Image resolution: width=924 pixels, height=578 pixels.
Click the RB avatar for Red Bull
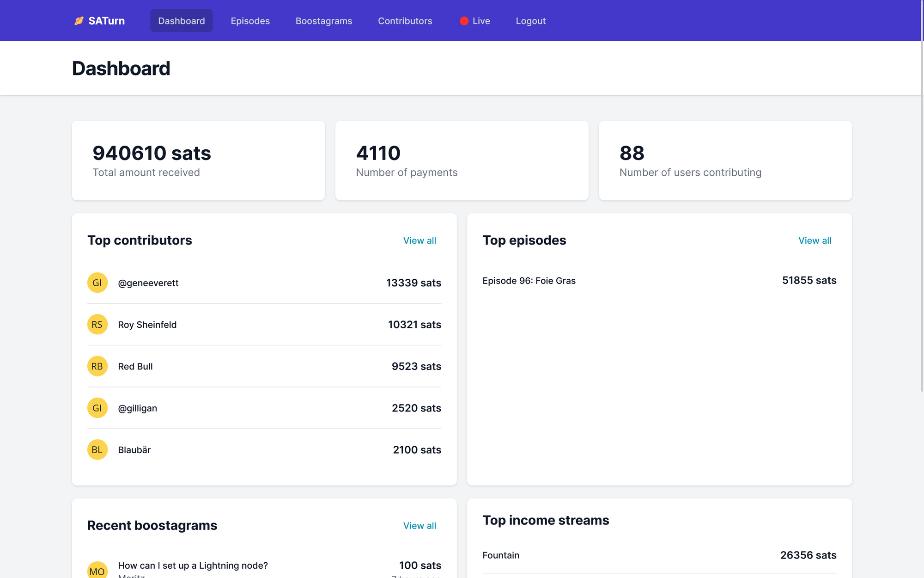97,366
